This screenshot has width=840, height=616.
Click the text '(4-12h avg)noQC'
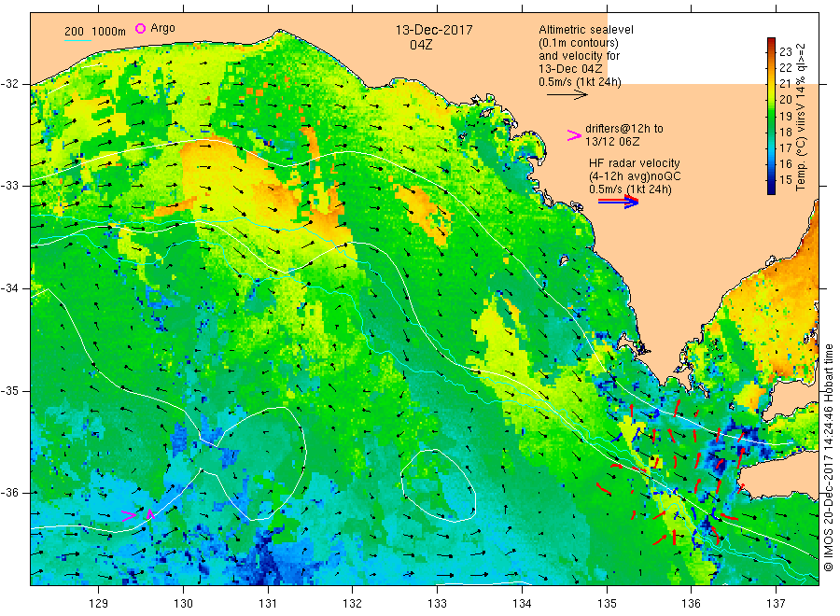pyautogui.click(x=635, y=176)
